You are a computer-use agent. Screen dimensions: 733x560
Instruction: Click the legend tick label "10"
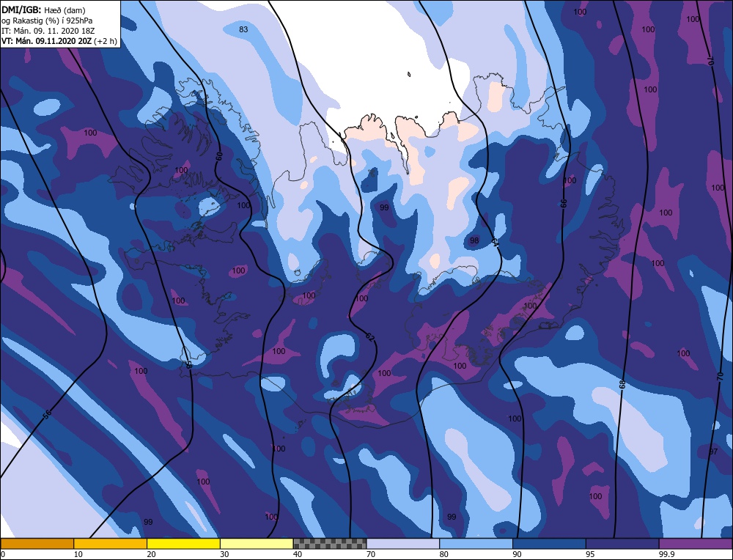click(x=78, y=554)
